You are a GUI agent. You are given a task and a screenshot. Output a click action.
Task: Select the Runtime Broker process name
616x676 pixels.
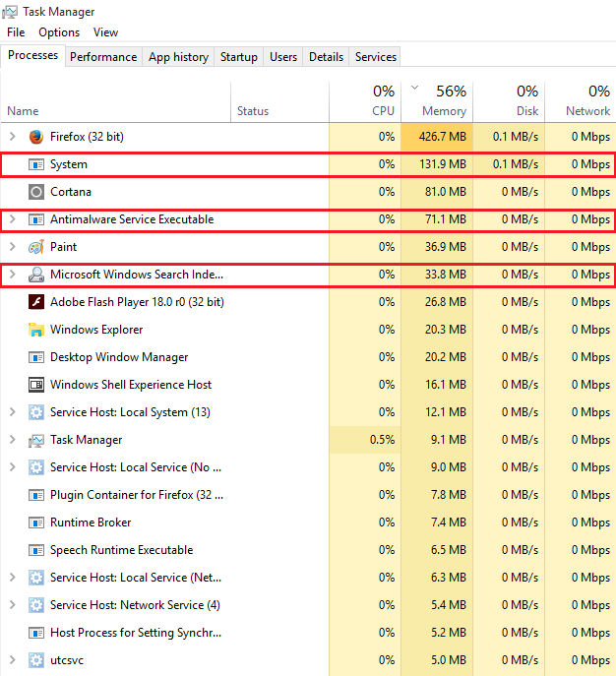click(91, 522)
